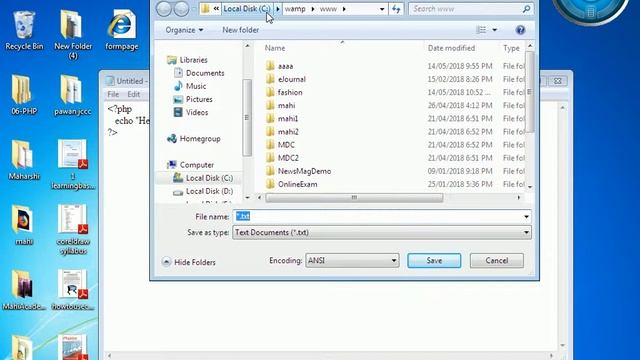The width and height of the screenshot is (640, 360).
Task: Click the navigation pane scrollbar thumb
Action: click(247, 118)
